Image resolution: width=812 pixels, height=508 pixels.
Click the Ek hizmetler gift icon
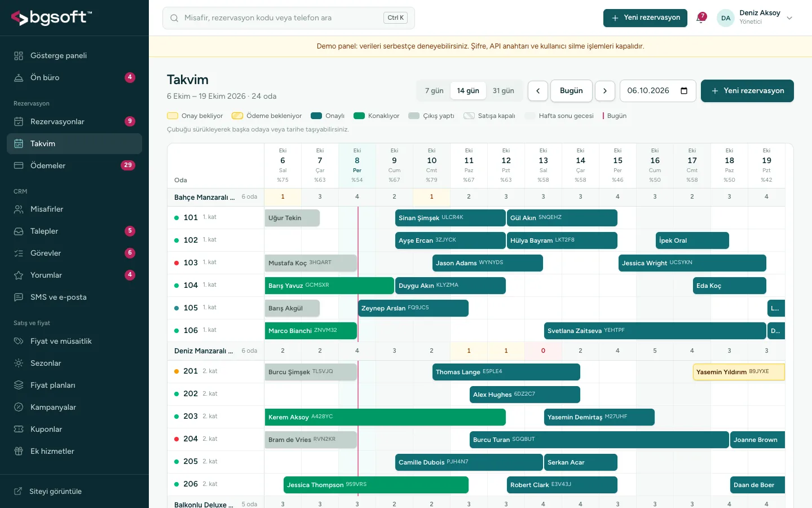[19, 452]
